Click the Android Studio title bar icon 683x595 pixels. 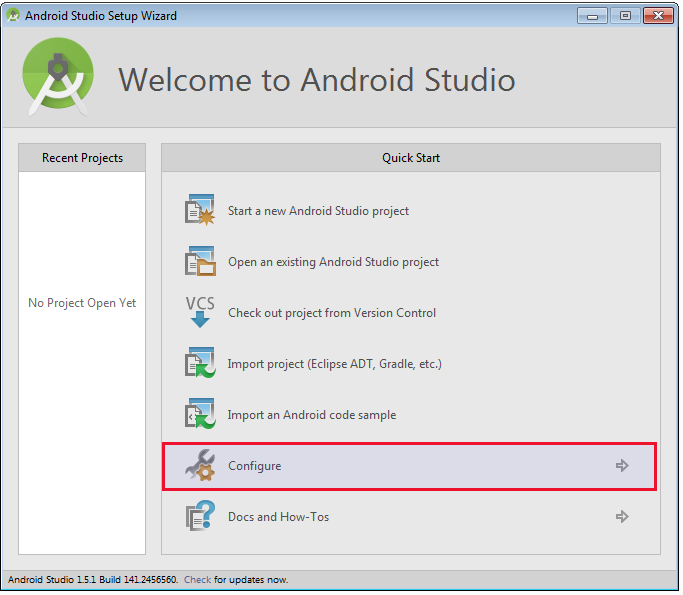tap(14, 15)
